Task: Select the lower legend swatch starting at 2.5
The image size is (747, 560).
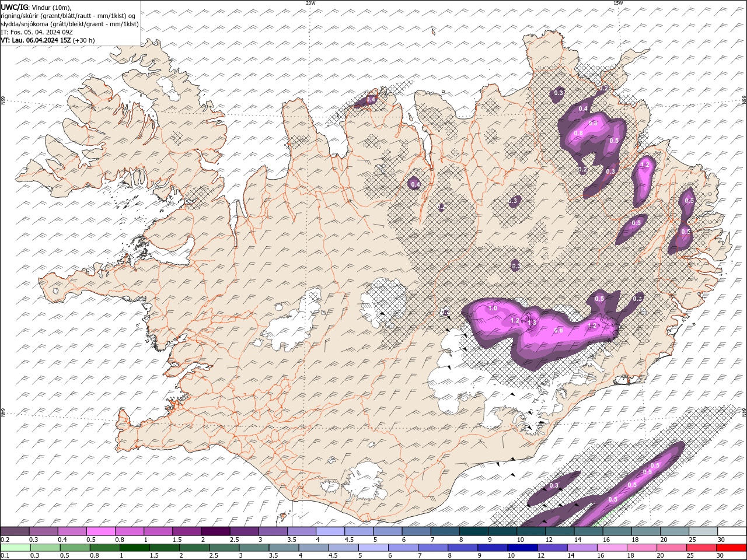Action: [224, 548]
